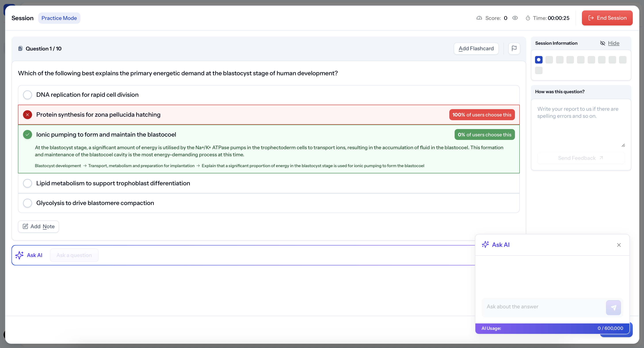Screen dimensions: 644x348
Task: Close the Ask AI popup panel
Action: click(619, 245)
